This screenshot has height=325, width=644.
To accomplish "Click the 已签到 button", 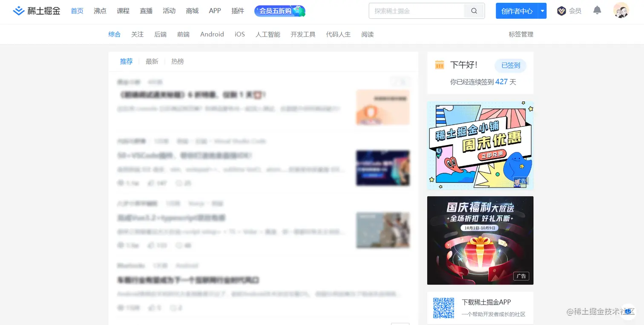I will [x=510, y=66].
